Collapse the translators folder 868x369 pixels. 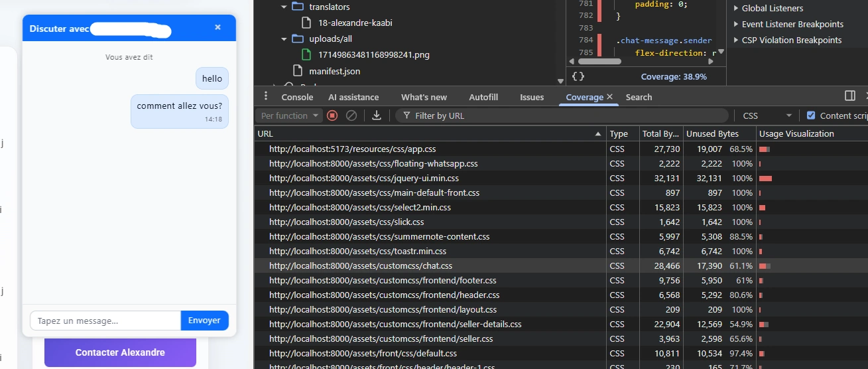[x=284, y=7]
